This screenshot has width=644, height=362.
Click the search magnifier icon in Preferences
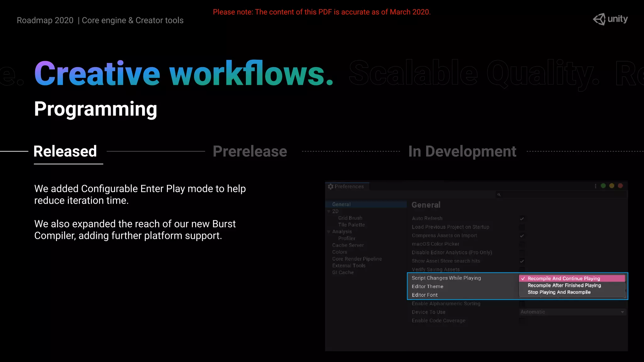499,195
